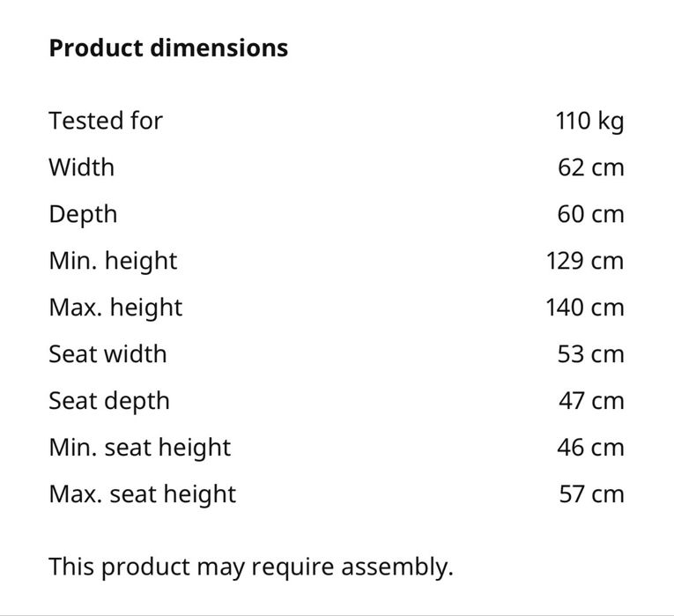Image resolution: width=674 pixels, height=616 pixels.
Task: Click the 60 cm depth value
Action: point(590,213)
